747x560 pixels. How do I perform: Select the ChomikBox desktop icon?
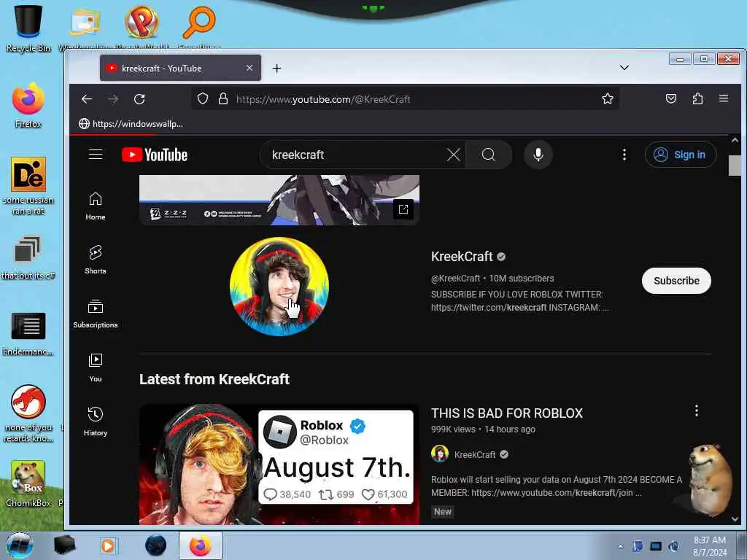click(28, 483)
